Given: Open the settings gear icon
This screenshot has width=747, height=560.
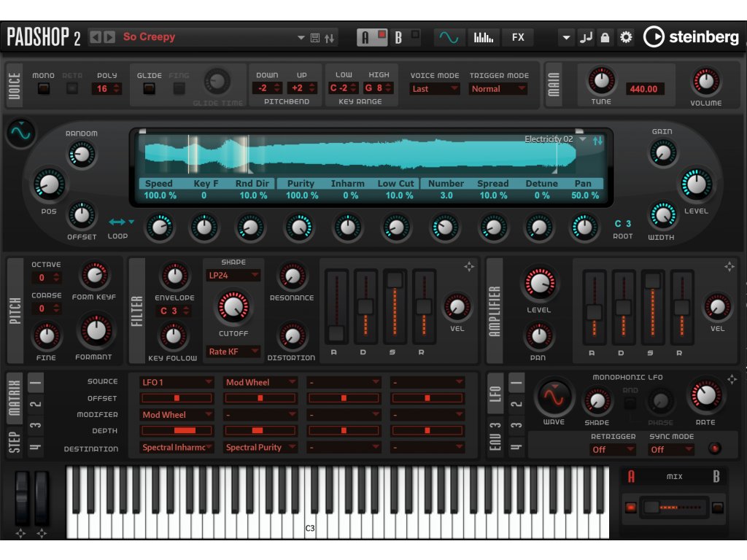Looking at the screenshot, I should [x=626, y=37].
